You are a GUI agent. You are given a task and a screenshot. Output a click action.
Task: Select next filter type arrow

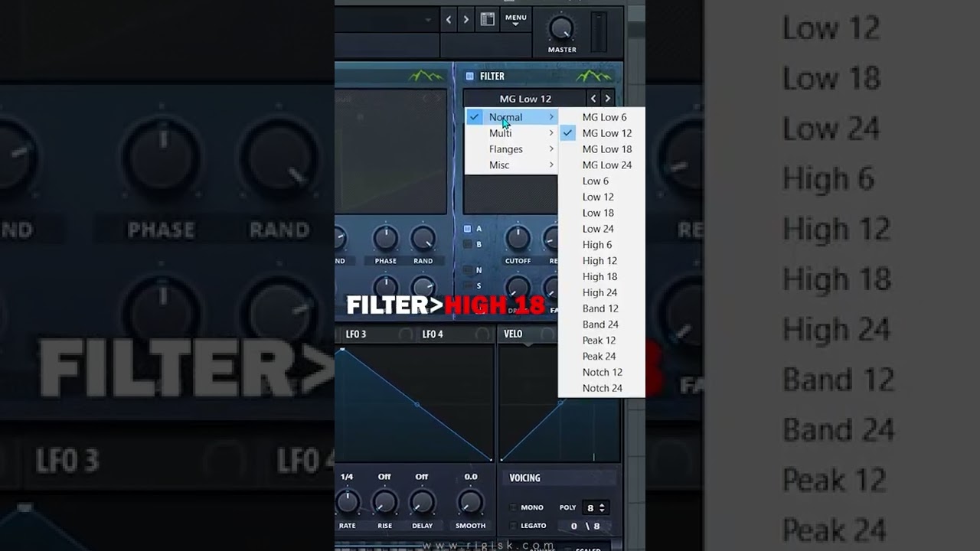[608, 99]
